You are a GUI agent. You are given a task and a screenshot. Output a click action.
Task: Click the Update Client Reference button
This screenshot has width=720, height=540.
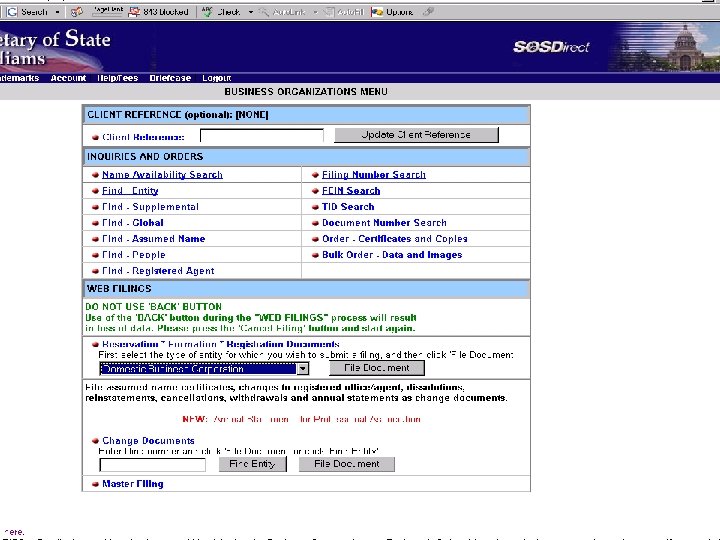(x=416, y=135)
